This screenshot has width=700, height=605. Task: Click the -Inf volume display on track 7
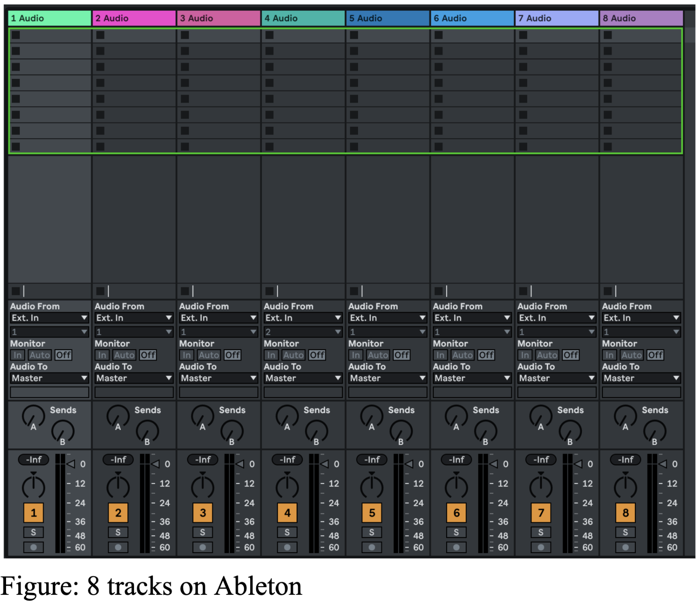540,460
